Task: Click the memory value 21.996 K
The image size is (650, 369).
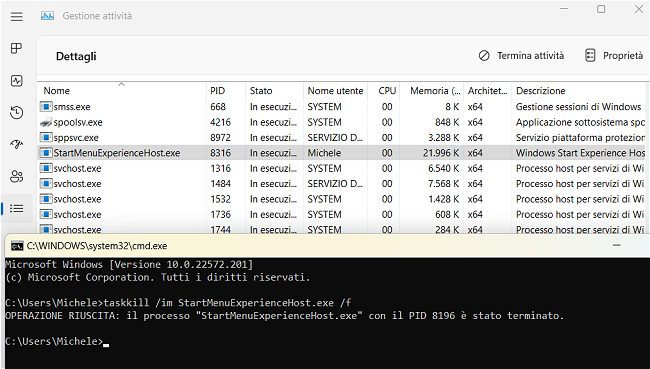Action: click(441, 153)
